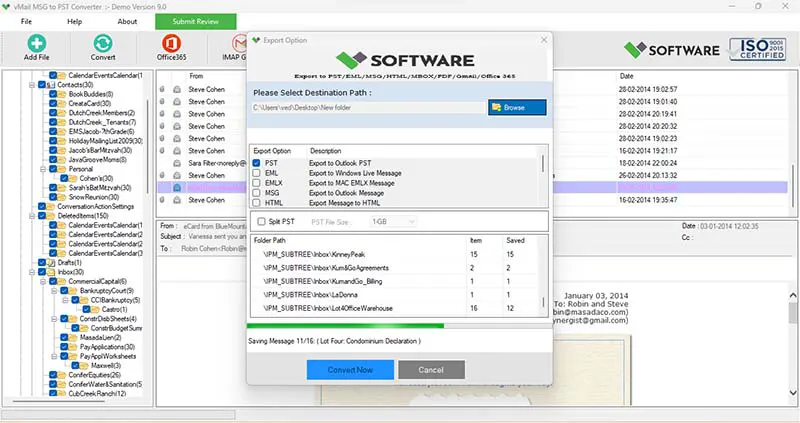
Task: Tick the HTML export checkbox
Action: 256,203
